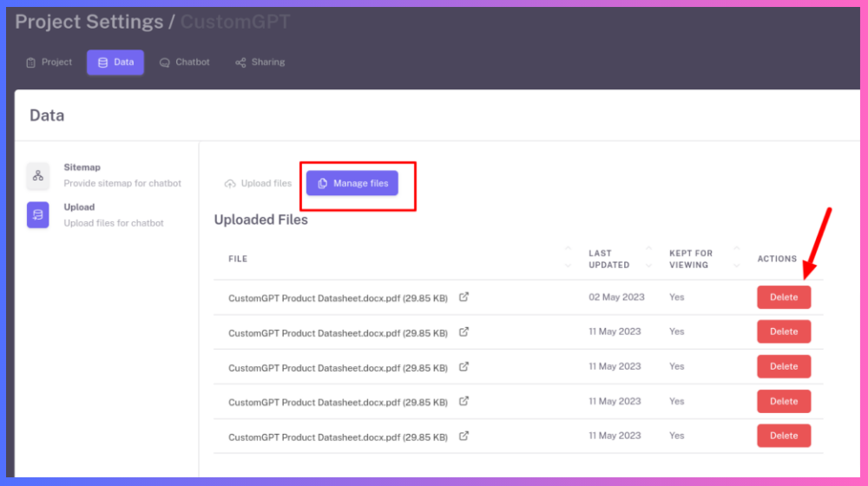The width and height of the screenshot is (868, 486).
Task: Select the Data tab
Action: click(115, 62)
